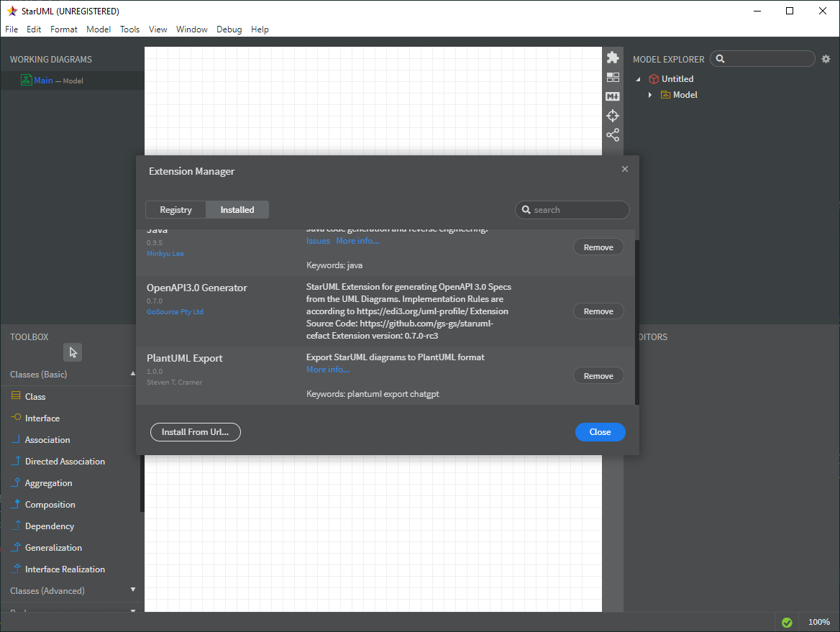
Task: Click the extension list scrollbar
Action: point(637,321)
